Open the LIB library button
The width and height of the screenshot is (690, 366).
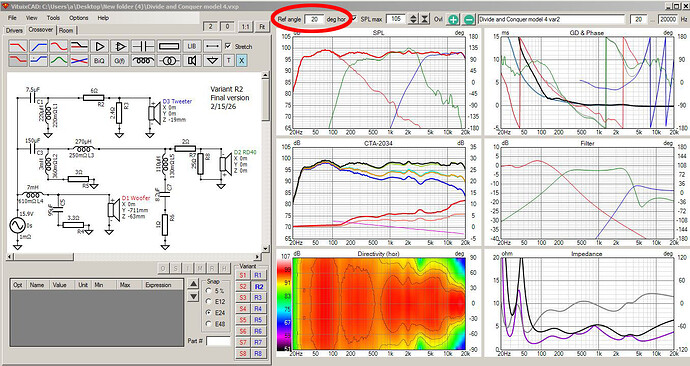[x=191, y=46]
